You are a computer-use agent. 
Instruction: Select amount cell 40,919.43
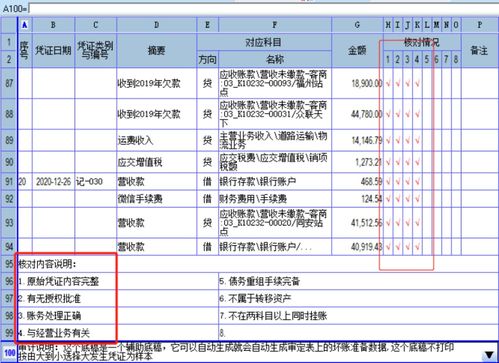(x=357, y=247)
